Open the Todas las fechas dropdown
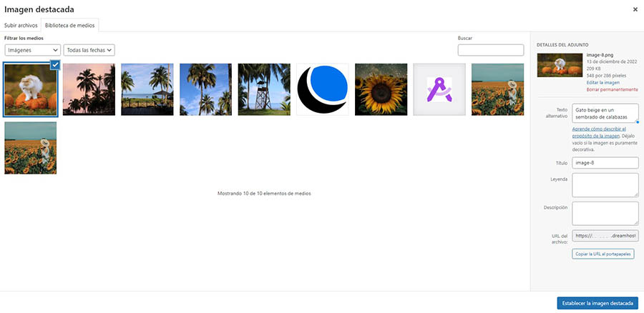The height and width of the screenshot is (313, 644). point(89,50)
